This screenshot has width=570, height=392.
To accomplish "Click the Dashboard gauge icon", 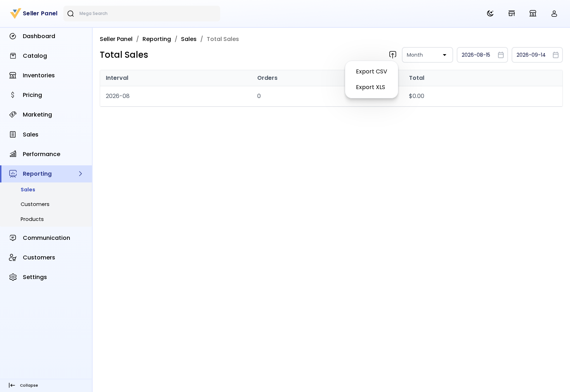I will [13, 36].
